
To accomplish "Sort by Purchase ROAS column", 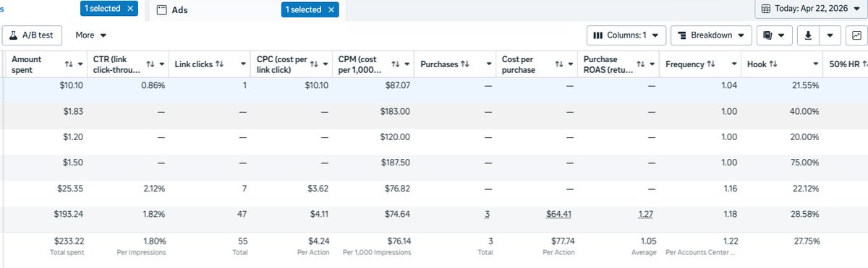I will coord(641,64).
